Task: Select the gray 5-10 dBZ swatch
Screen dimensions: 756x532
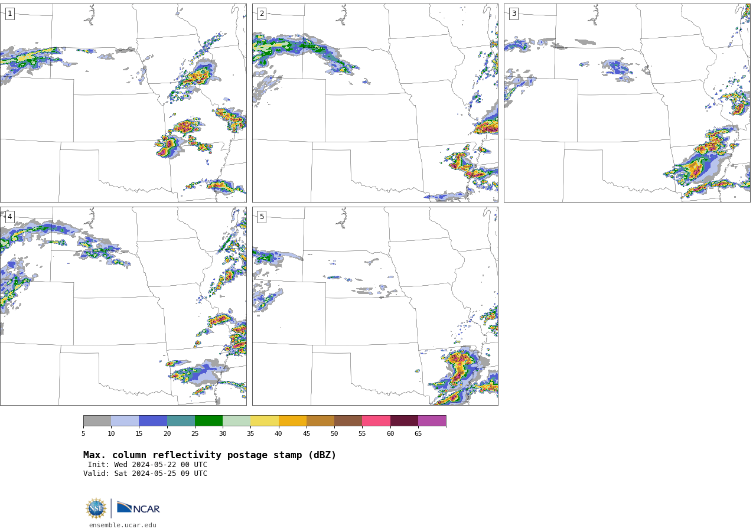Action: tap(97, 421)
